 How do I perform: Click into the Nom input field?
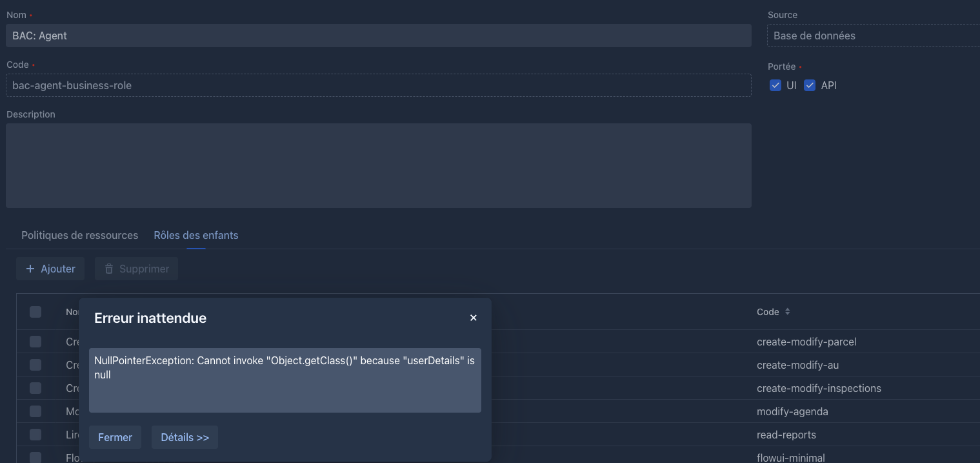378,36
